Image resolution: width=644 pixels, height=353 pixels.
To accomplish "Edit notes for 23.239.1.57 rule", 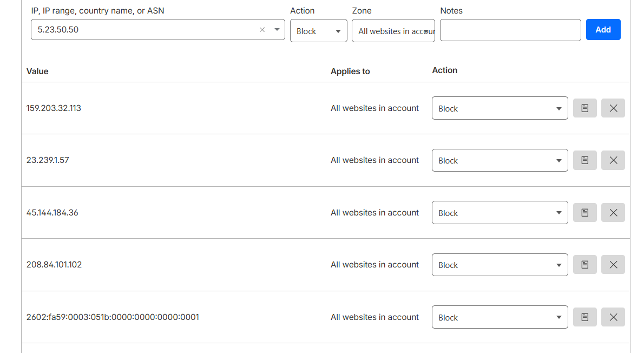I will pyautogui.click(x=584, y=160).
